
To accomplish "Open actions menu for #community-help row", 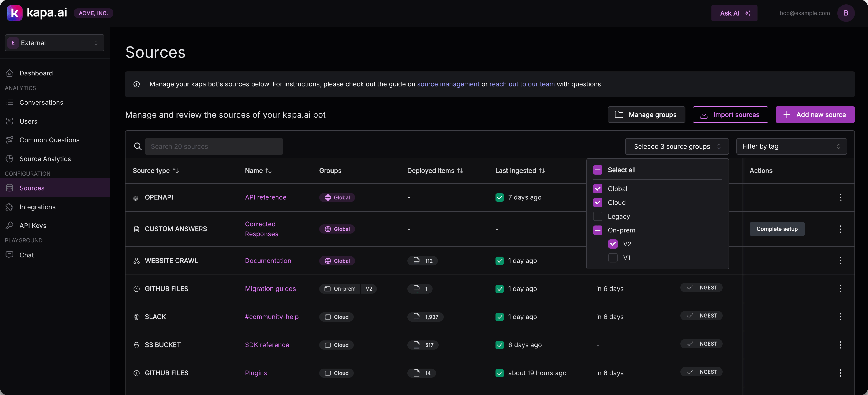I will [x=840, y=317].
